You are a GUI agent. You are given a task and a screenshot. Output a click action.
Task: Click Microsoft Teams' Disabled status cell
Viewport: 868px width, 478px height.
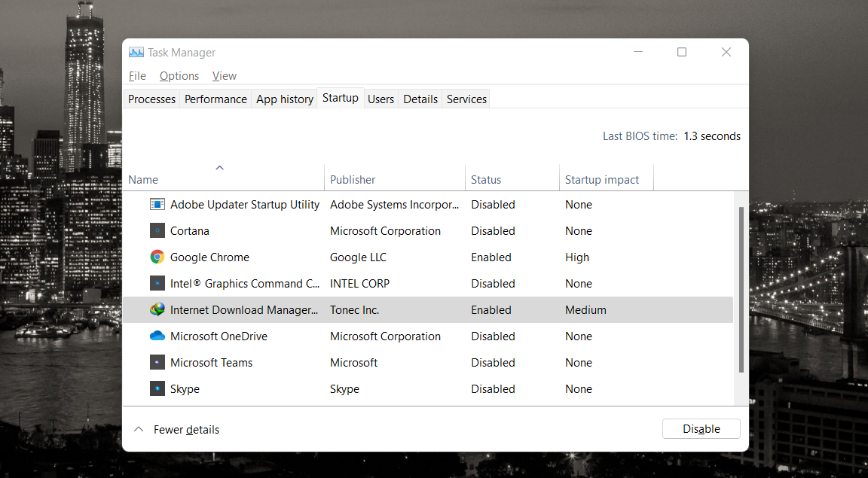(x=493, y=362)
